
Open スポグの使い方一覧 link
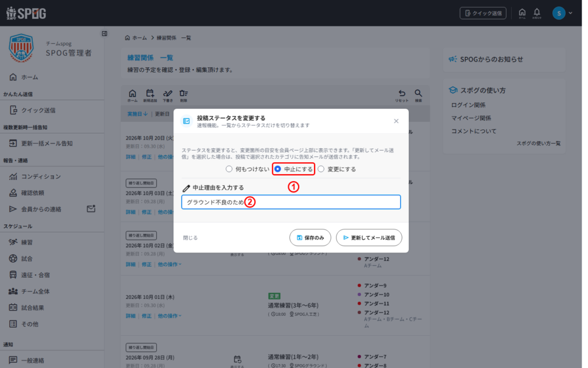(x=539, y=143)
